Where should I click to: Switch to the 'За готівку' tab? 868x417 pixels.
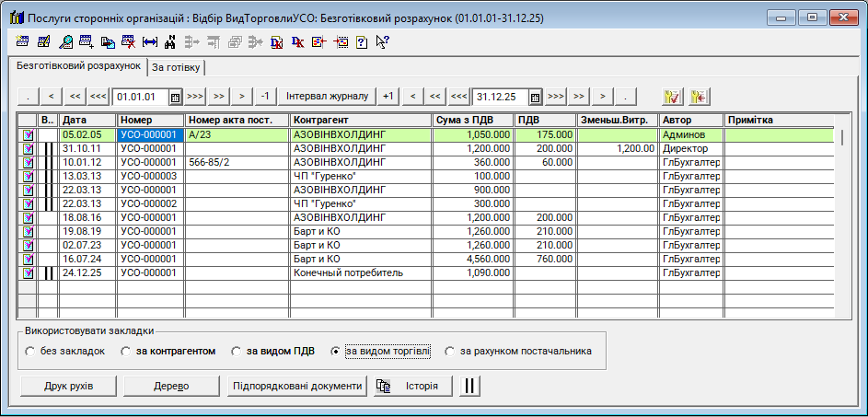click(177, 67)
